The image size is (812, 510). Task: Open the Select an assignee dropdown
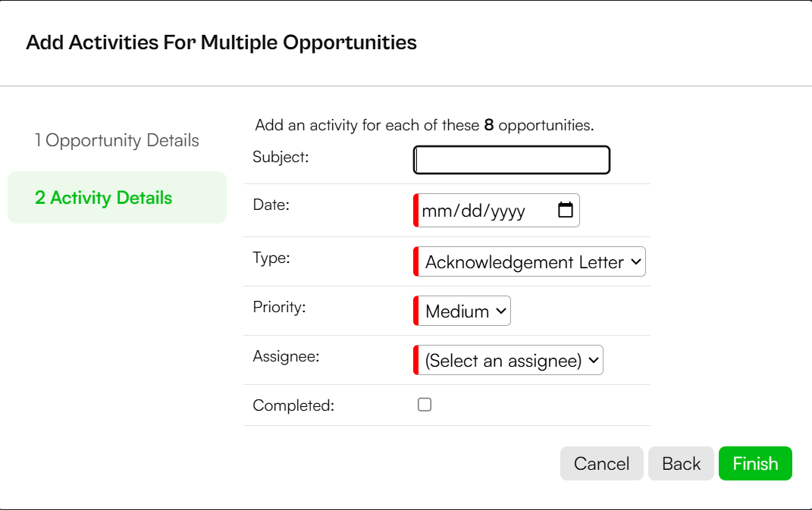[508, 360]
